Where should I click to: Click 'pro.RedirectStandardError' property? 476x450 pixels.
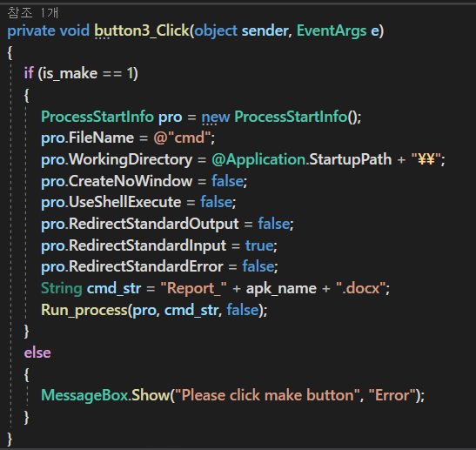click(132, 267)
